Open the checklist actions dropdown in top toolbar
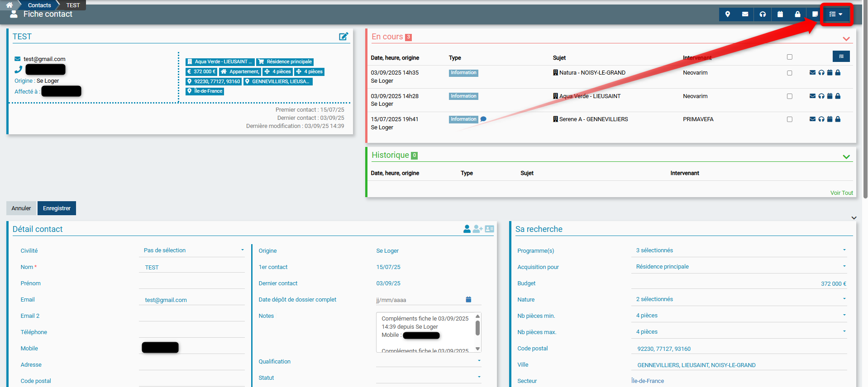 pos(835,14)
